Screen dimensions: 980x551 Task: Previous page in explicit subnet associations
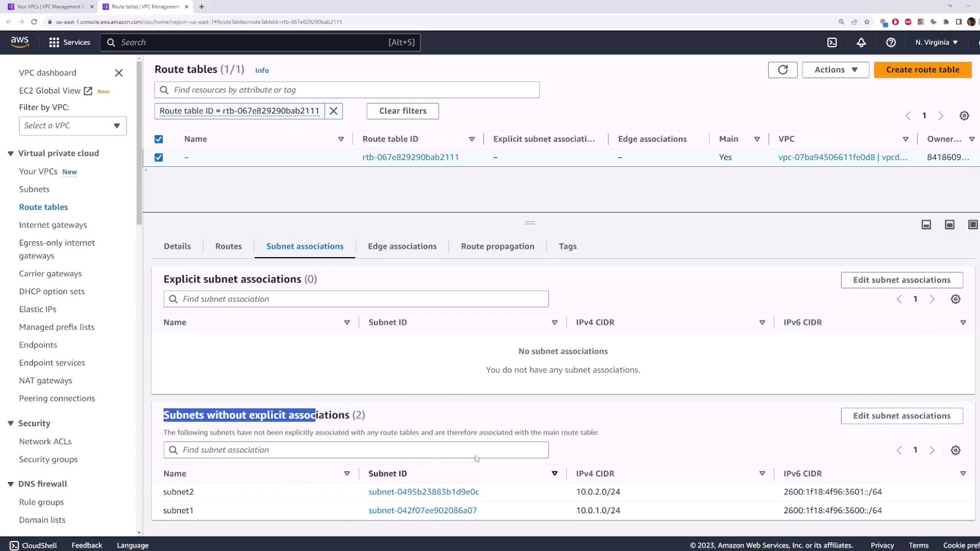(x=899, y=299)
